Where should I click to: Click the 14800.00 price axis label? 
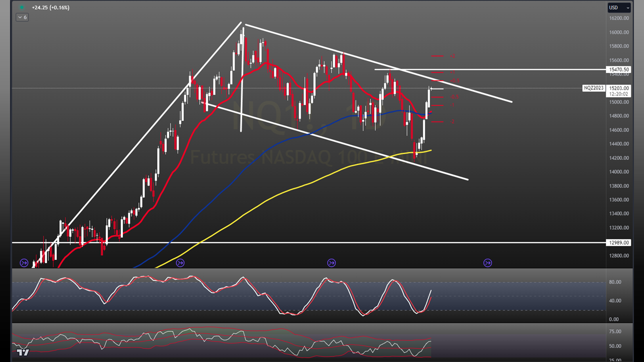pos(619,116)
